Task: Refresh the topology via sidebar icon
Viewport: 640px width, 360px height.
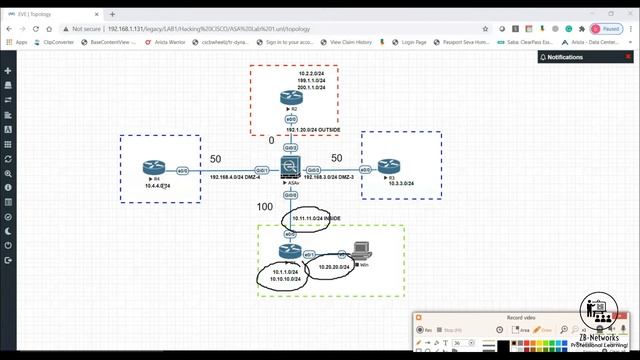Action: pos(8,159)
